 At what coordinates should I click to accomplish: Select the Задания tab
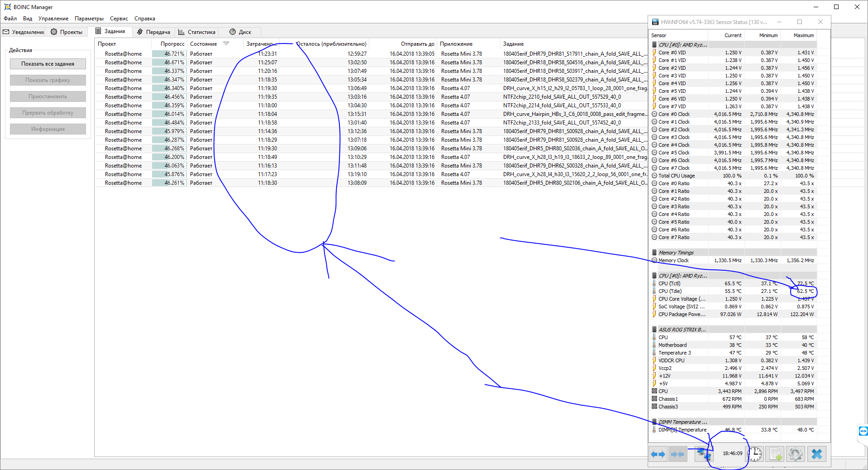110,31
